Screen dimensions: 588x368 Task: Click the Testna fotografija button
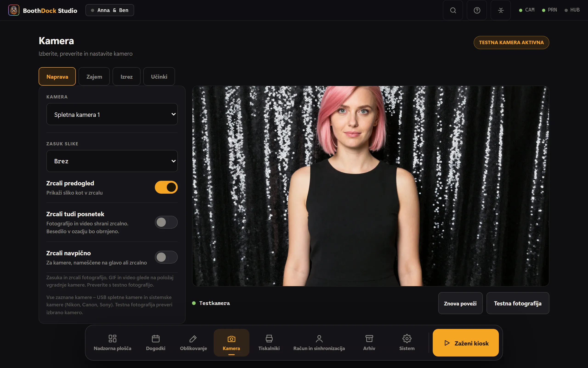pyautogui.click(x=517, y=303)
